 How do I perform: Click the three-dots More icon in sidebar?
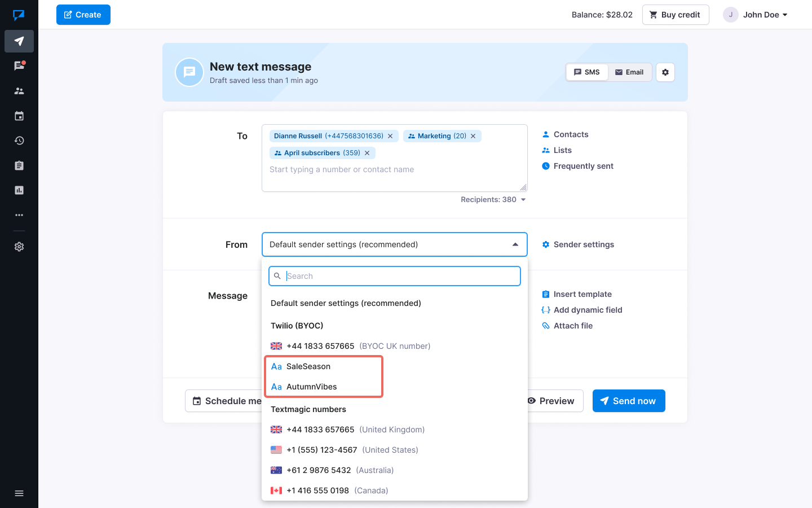click(19, 214)
